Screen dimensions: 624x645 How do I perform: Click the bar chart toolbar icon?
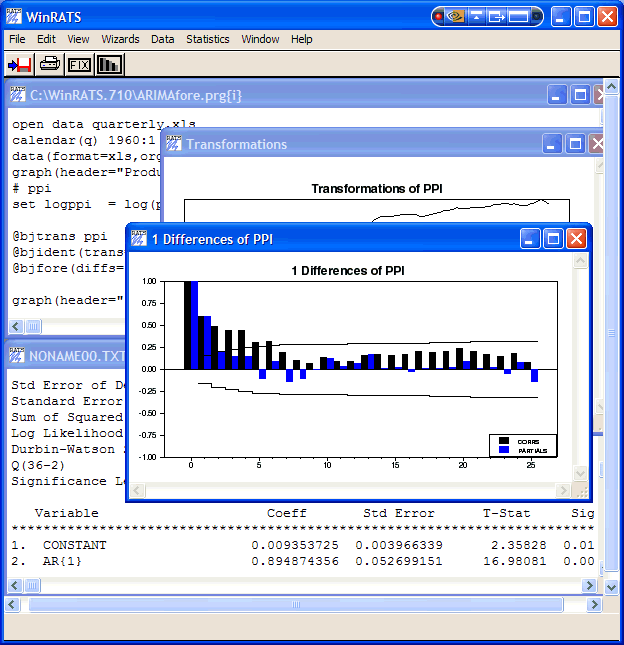[109, 65]
